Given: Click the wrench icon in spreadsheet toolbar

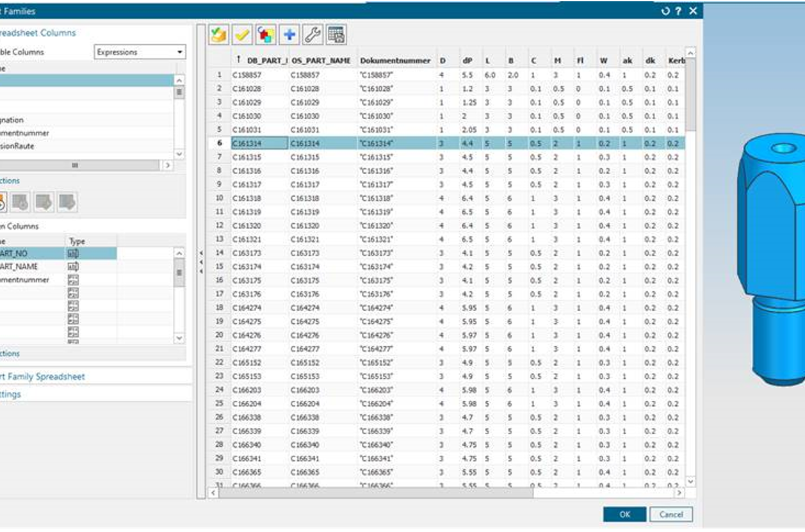Looking at the screenshot, I should click(x=313, y=35).
